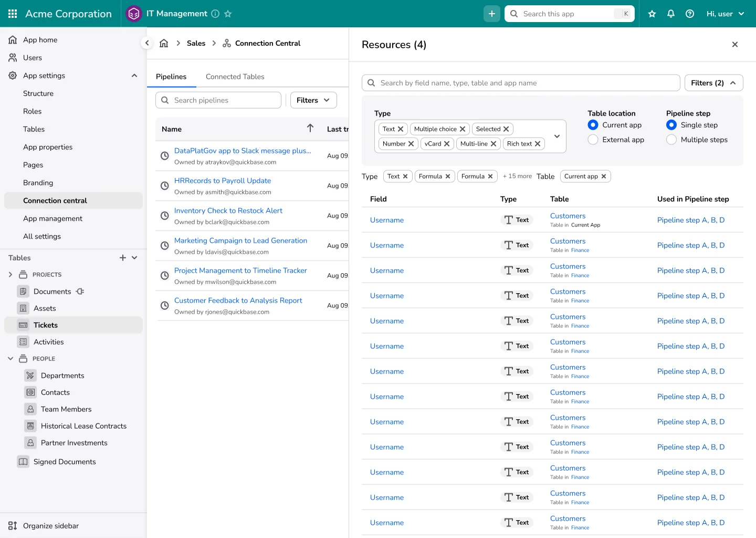The height and width of the screenshot is (538, 756).
Task: Click the IT Management app logo
Action: click(x=134, y=14)
